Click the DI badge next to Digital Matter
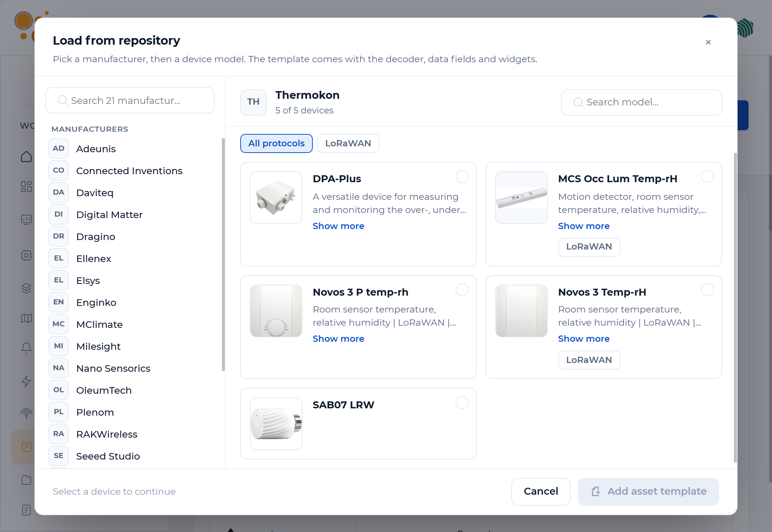This screenshot has width=772, height=532. [59, 214]
